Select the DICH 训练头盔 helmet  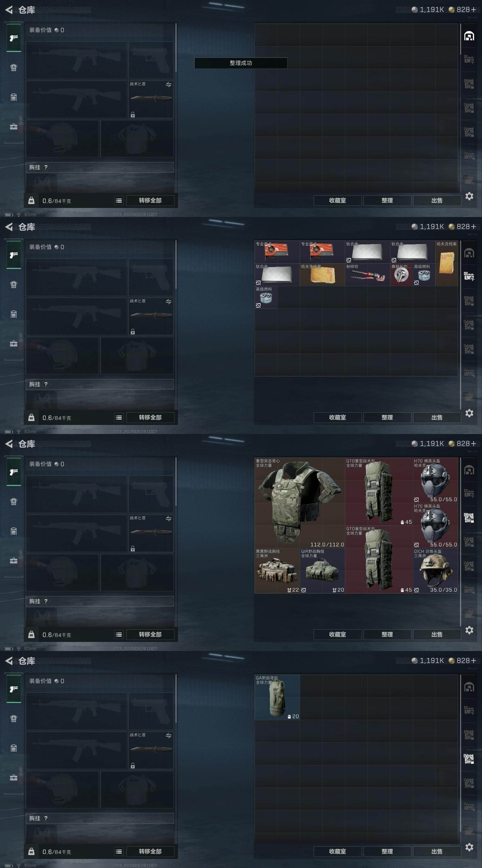(436, 571)
